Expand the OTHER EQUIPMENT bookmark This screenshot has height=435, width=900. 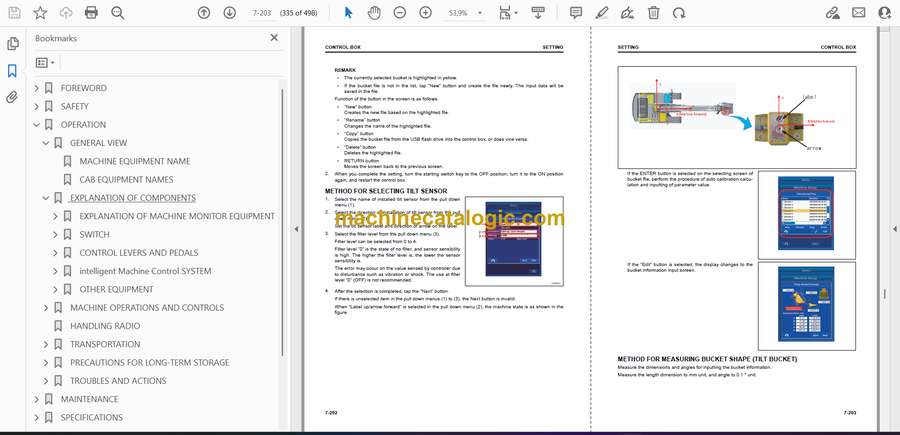point(55,289)
